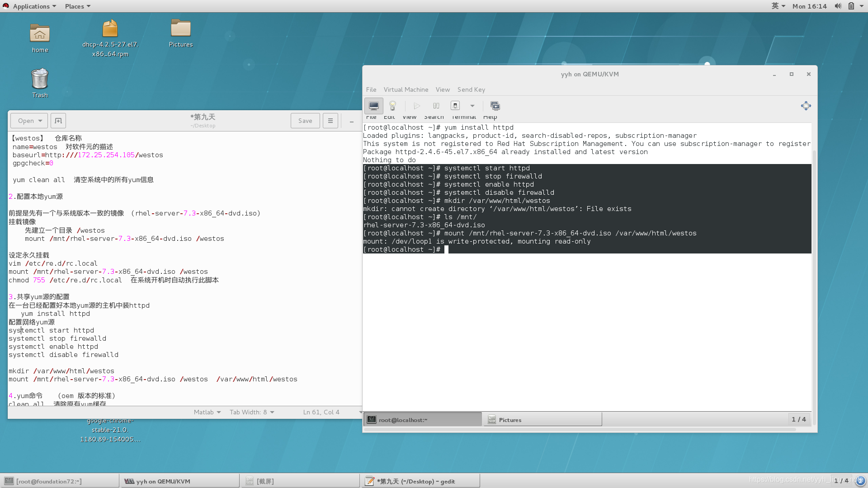Viewport: 868px width, 488px height.
Task: Expand the Open button recent files arrow
Action: [40, 121]
